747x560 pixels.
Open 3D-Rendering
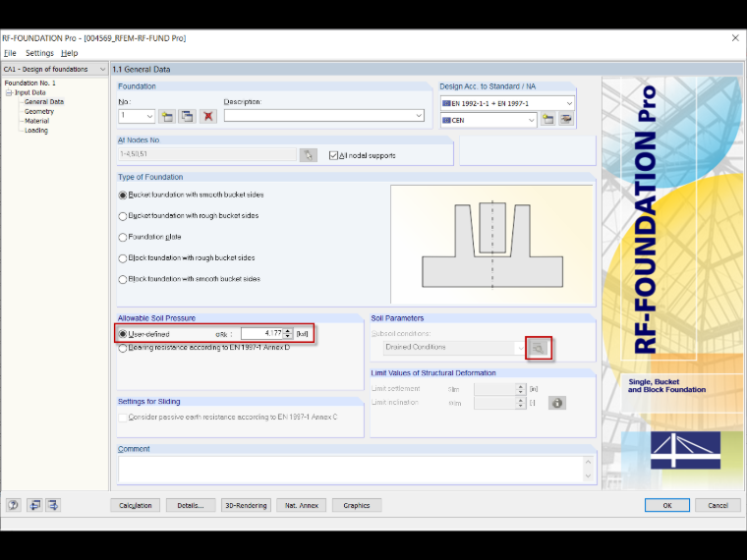[x=246, y=505]
